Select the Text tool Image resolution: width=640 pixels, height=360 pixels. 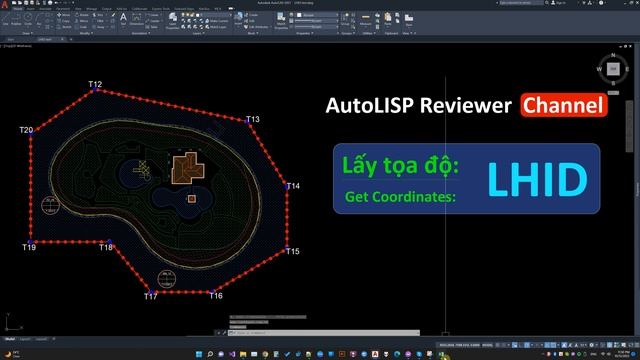(x=123, y=19)
